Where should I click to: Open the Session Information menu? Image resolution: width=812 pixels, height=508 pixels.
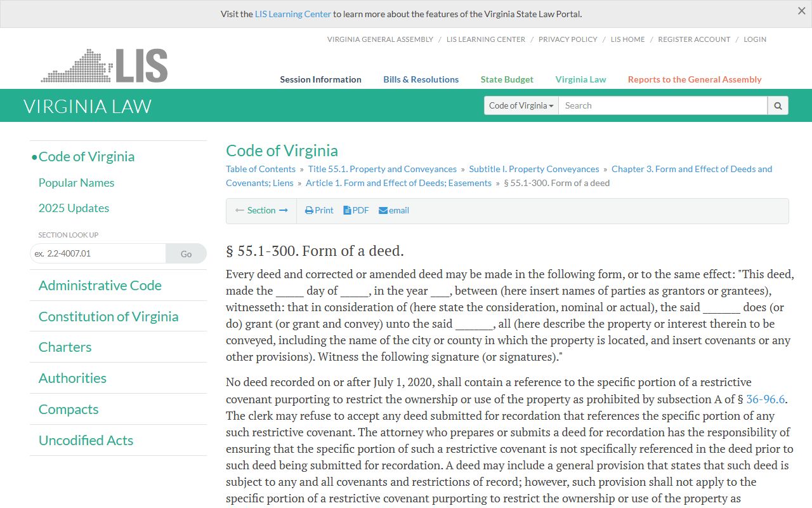point(320,79)
